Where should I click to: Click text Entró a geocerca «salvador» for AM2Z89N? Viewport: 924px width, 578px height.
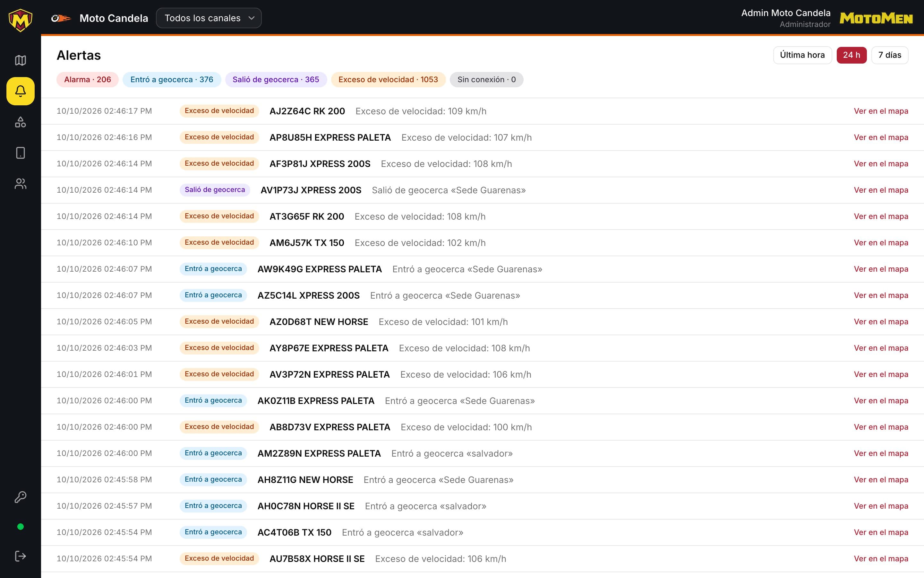coord(452,453)
